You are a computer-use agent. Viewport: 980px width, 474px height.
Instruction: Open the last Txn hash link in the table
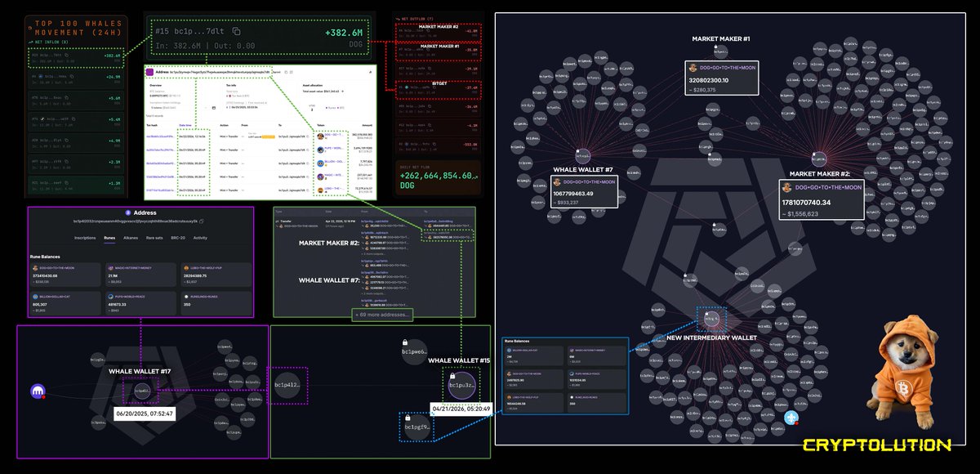(159, 190)
